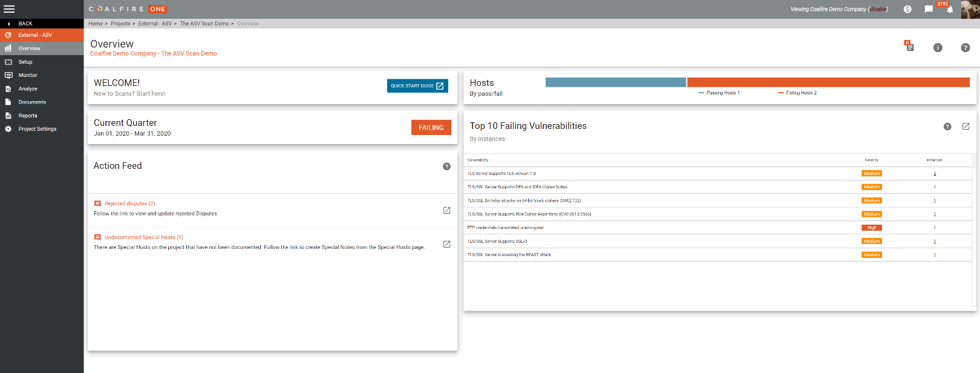980x373 pixels.
Task: Open the hamburger navigation menu
Action: pyautogui.click(x=9, y=9)
